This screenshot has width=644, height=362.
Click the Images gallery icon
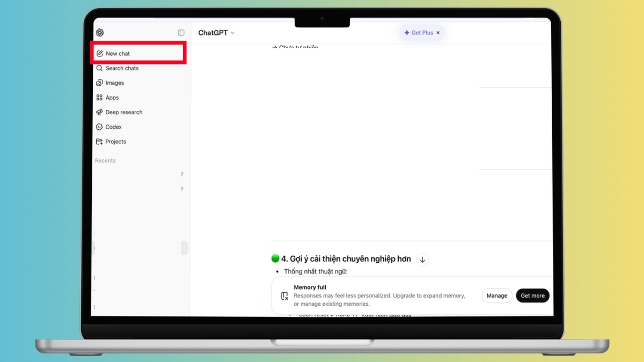point(99,83)
